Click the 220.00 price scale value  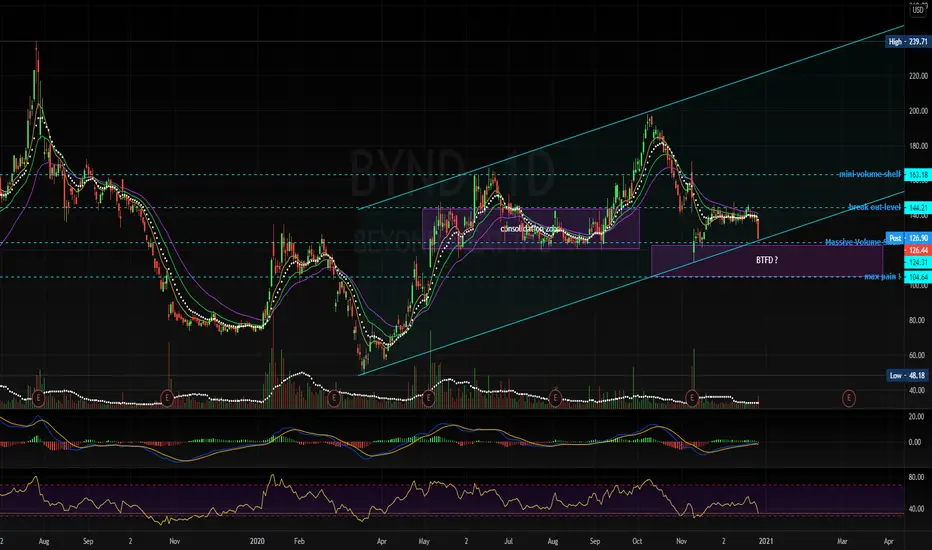918,76
